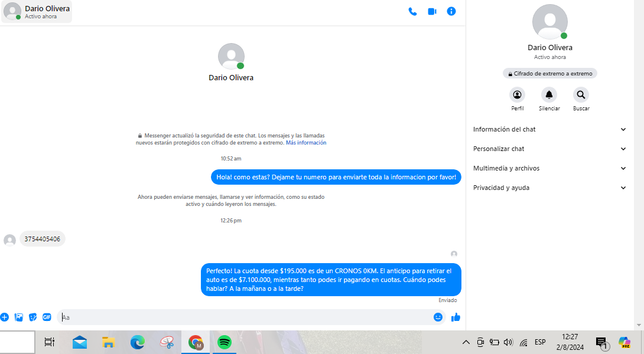Open Dario Olivera's profile via Perfil icon
Screen dimensions: 644x354
coord(517,95)
